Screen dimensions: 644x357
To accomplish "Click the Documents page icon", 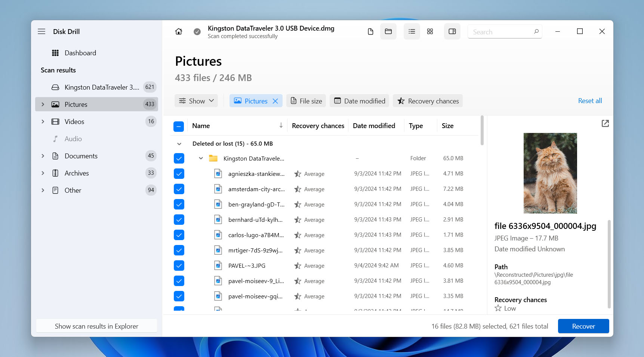I will point(55,156).
